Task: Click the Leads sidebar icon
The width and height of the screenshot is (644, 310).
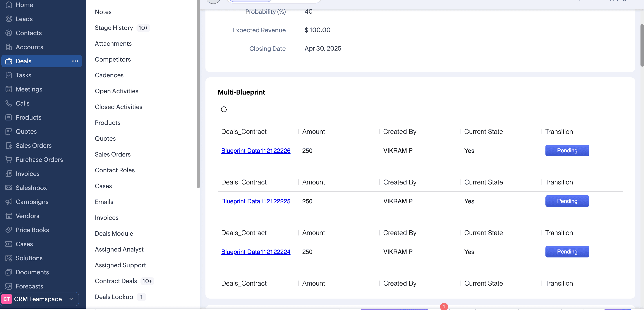Action: (9, 19)
